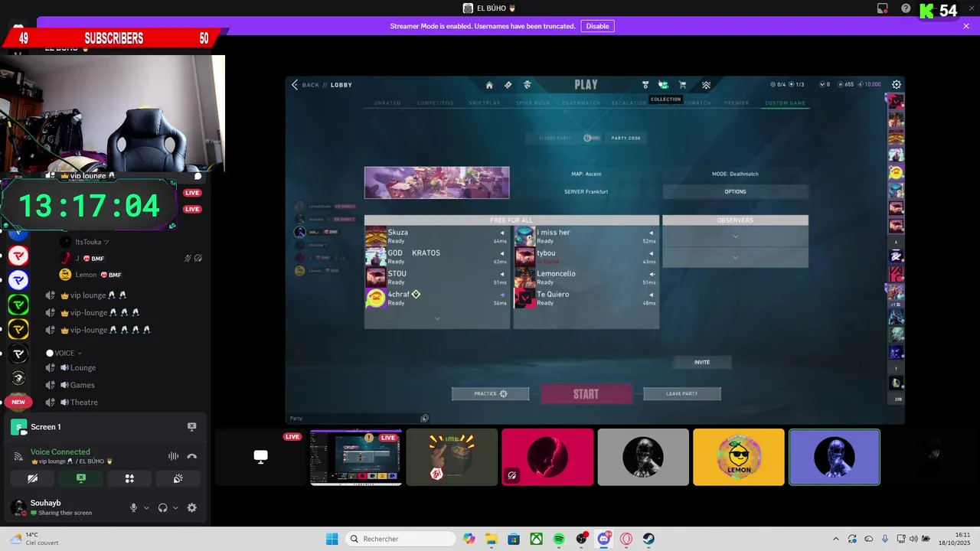Screen dimensions: 980x551
Task: Open Steam from the Windows taskbar
Action: point(648,539)
